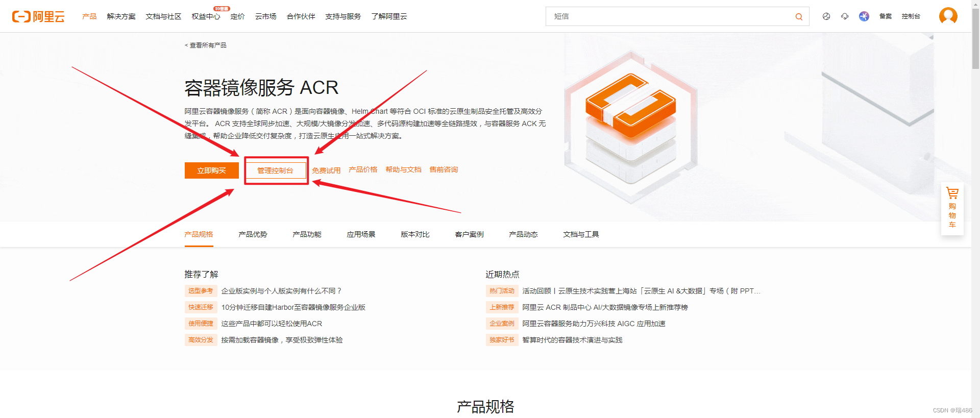Click the 容器镜像服务 ACR title

261,88
